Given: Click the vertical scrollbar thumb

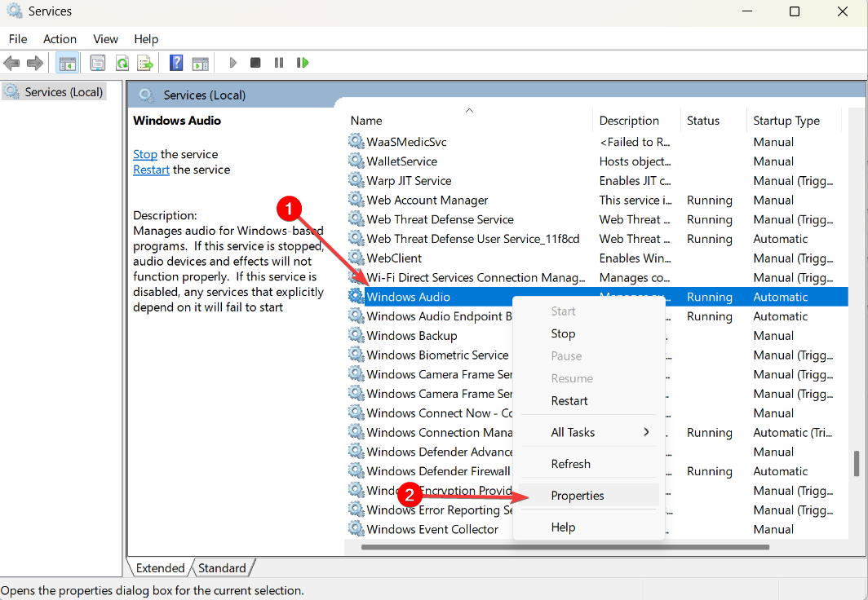Looking at the screenshot, I should pyautogui.click(x=857, y=463).
